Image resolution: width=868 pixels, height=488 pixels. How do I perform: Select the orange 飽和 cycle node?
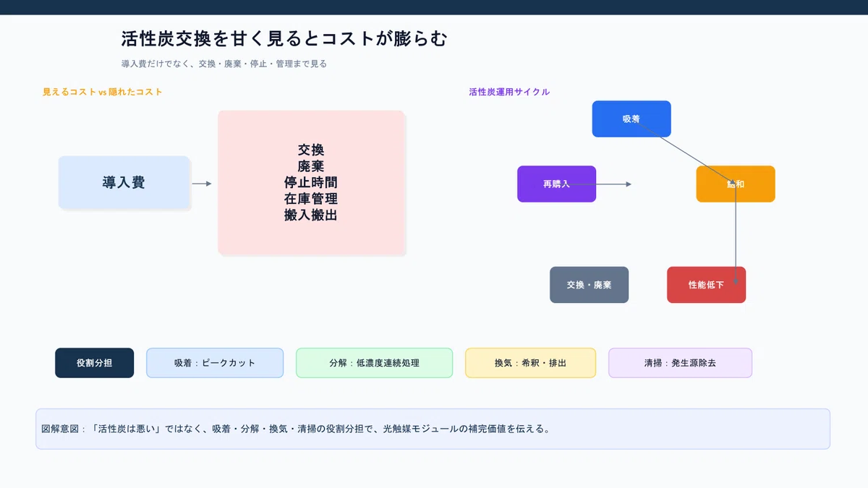tap(736, 184)
